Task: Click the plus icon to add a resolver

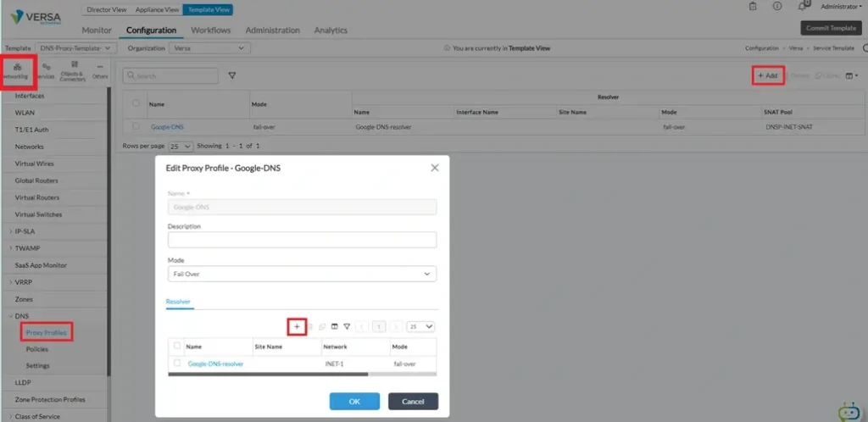Action: (x=296, y=326)
